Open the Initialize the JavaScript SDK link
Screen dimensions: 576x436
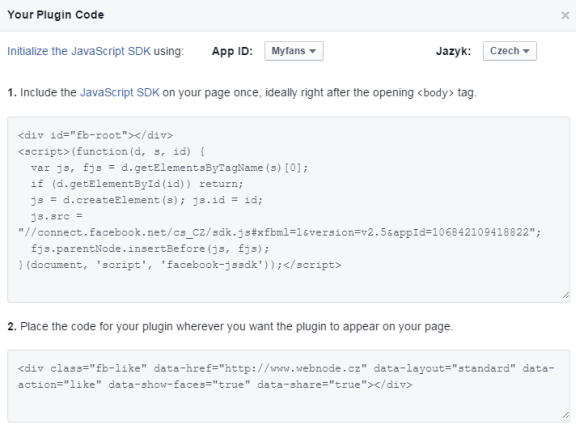[79, 51]
